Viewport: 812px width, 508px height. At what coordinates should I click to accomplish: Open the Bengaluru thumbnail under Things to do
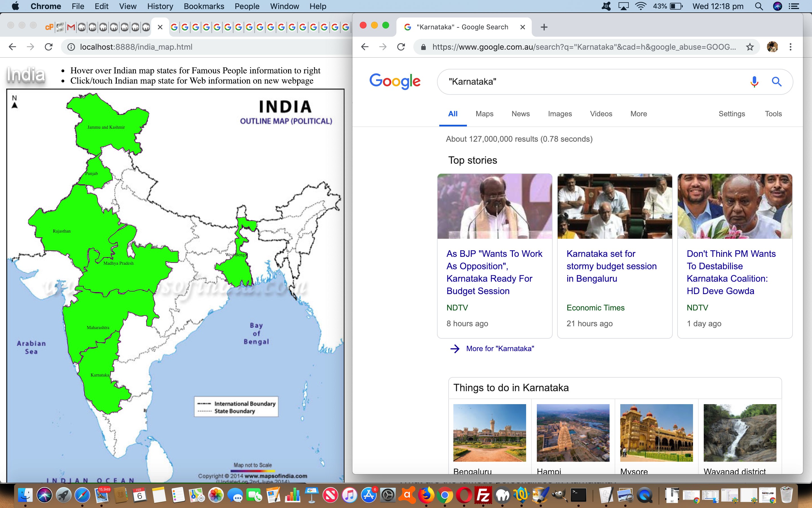coord(489,433)
